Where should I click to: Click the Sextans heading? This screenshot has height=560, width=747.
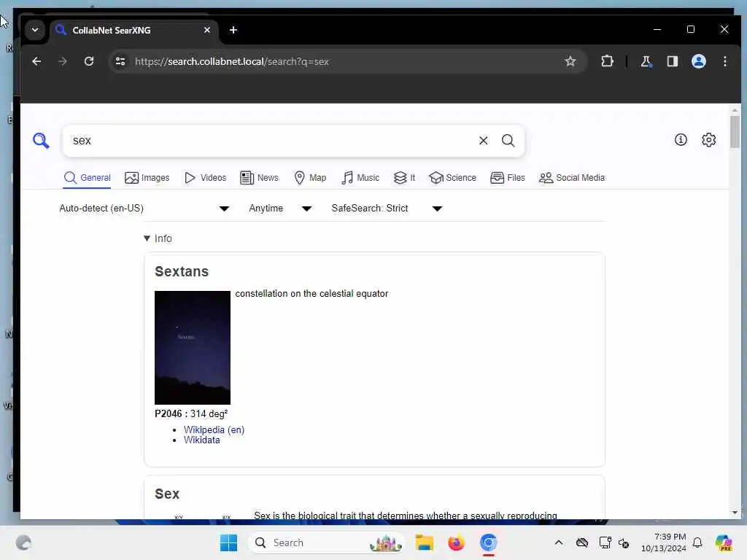click(182, 271)
